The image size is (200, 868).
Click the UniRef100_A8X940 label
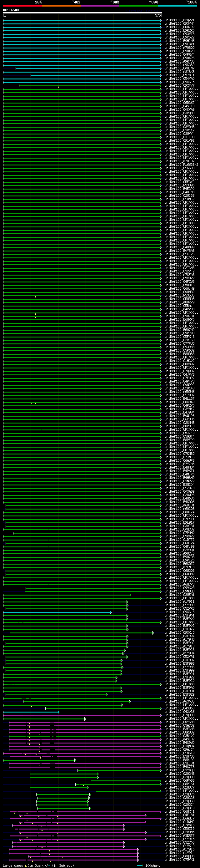coord(179,402)
